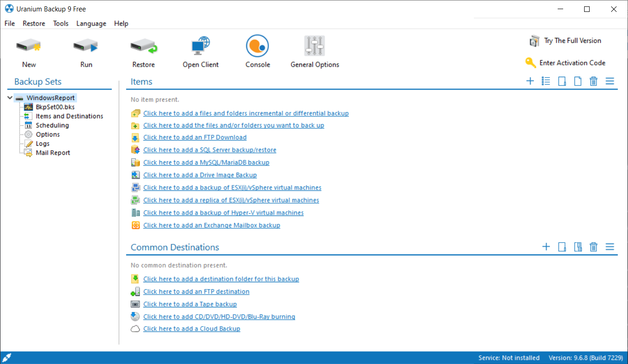Image resolution: width=628 pixels, height=364 pixels.
Task: Click link to add a Cloud Backup
Action: [191, 329]
